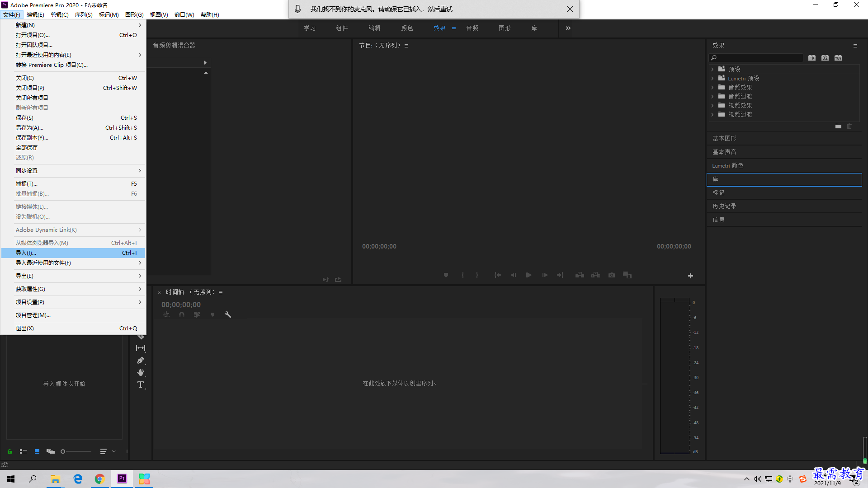Toggle insert sequences as nests option

166,314
